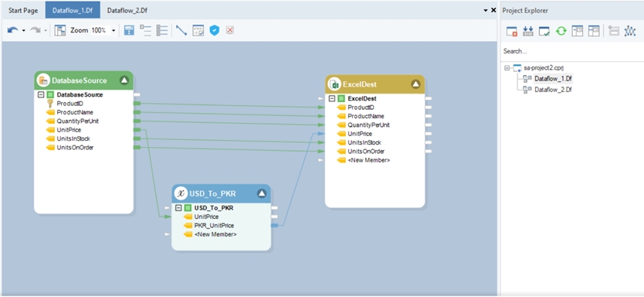644x297 pixels.
Task: Open the redo history dropdown arrow
Action: point(46,30)
